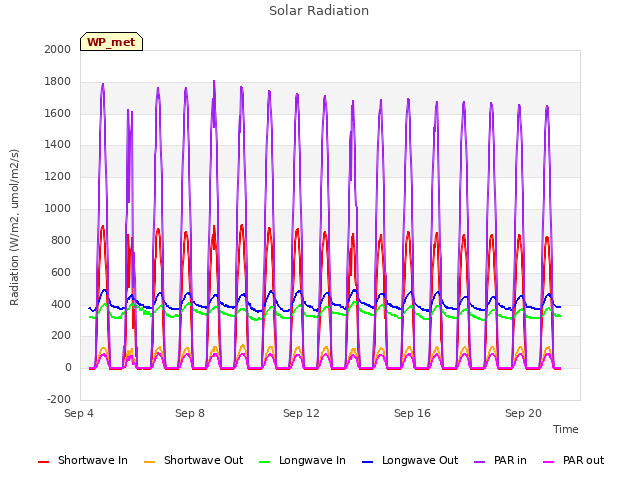Screen dimensions: 640x480
Task: Toggle Shortwave In legend entry
Action: coord(83,460)
